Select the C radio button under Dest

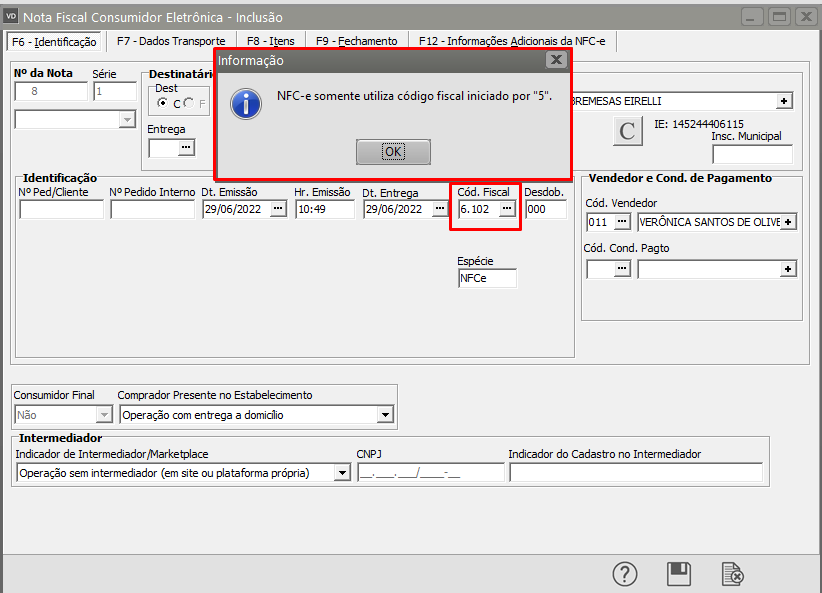click(163, 103)
